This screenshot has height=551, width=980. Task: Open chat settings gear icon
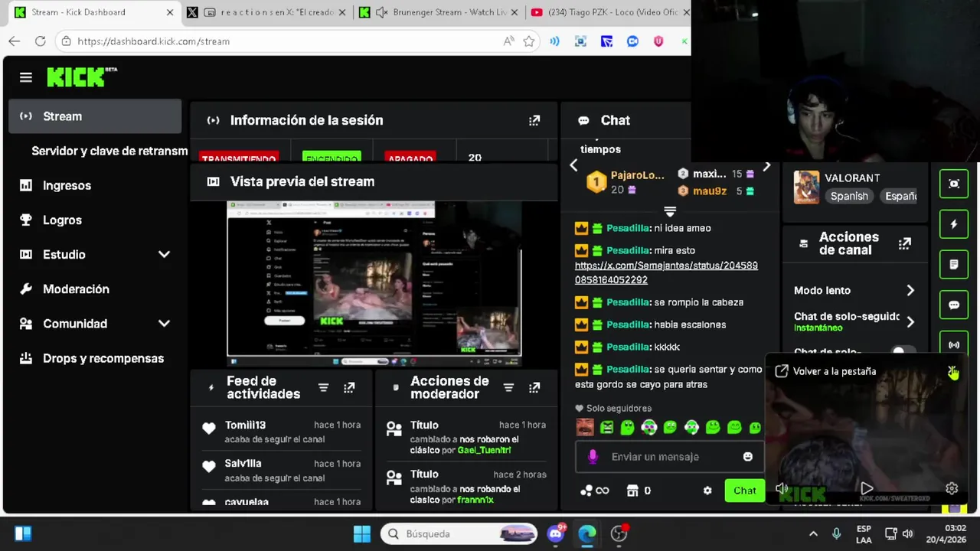pos(707,491)
